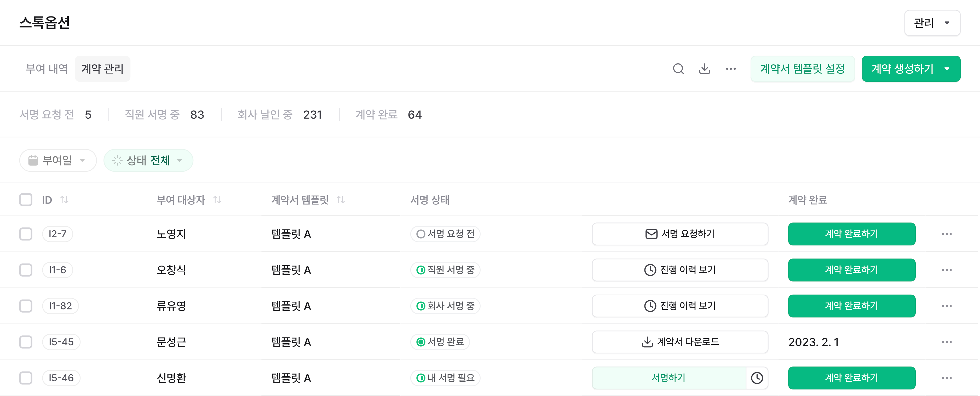Image resolution: width=980 pixels, height=396 pixels.
Task: Check the box for row I2-7
Action: (26, 234)
